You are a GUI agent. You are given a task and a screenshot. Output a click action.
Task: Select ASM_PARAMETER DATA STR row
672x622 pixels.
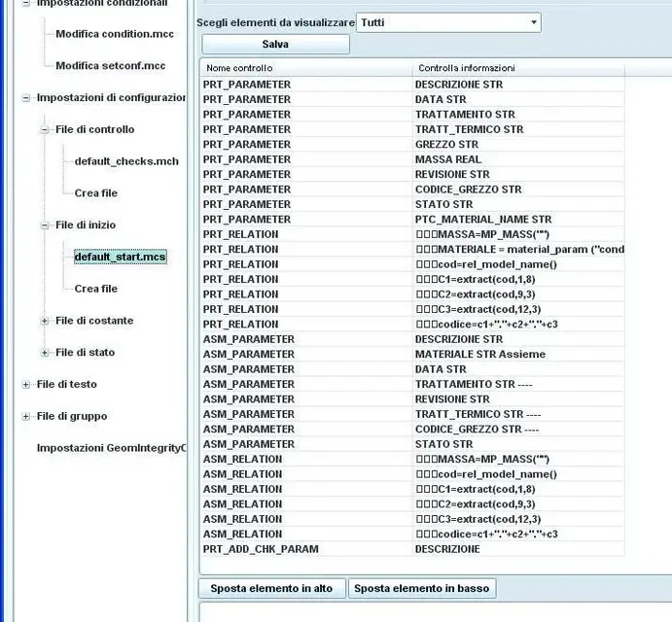(412, 369)
